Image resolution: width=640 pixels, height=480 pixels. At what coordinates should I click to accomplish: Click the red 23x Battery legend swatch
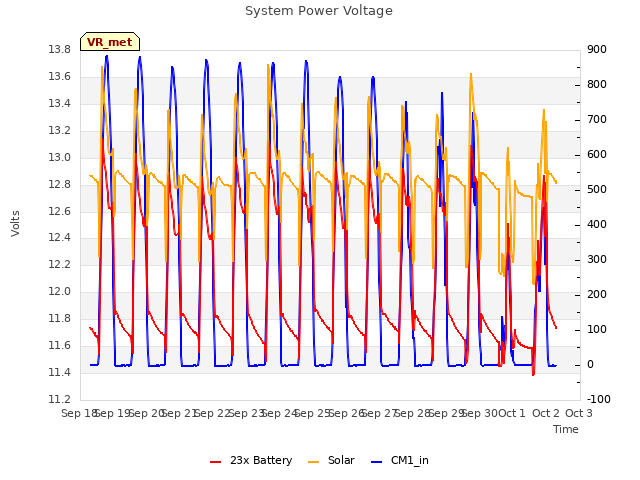215,462
